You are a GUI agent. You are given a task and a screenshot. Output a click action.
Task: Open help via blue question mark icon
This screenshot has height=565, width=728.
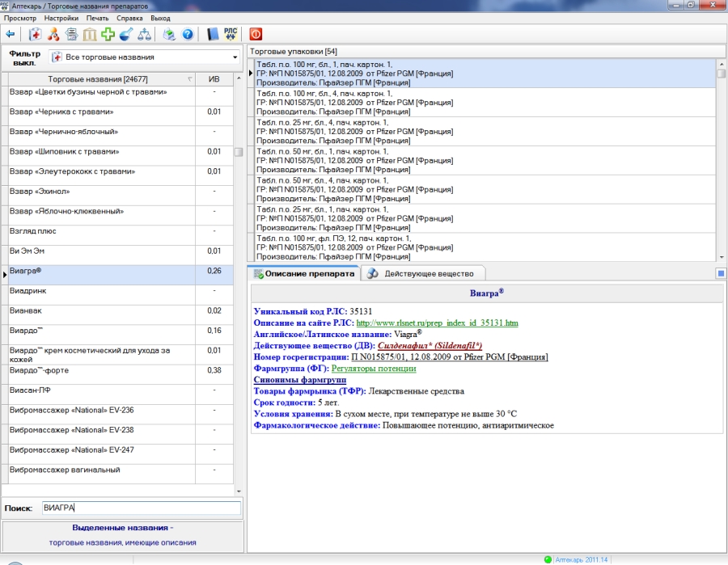(x=188, y=34)
